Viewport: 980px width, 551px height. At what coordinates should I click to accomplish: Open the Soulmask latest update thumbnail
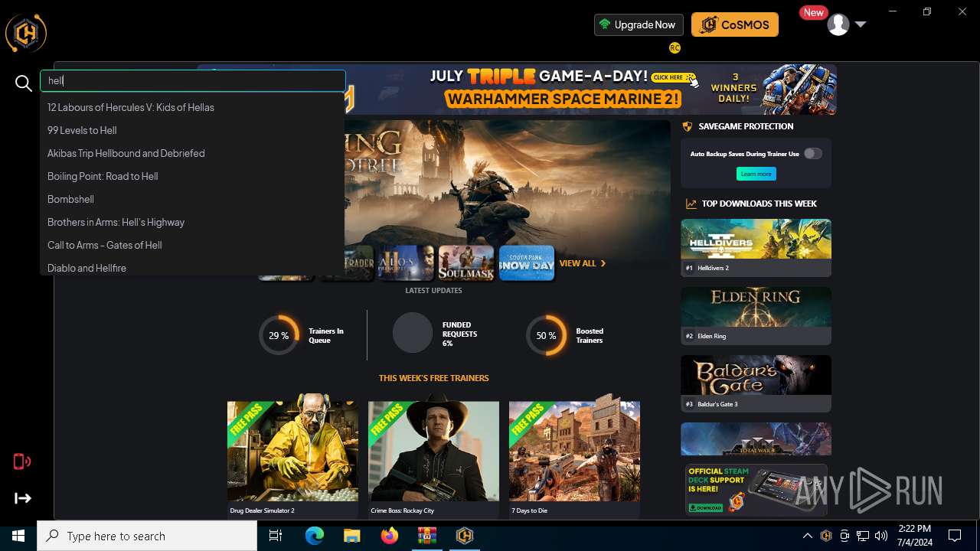466,262
